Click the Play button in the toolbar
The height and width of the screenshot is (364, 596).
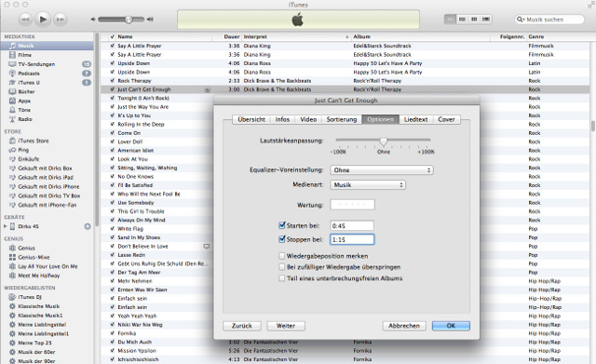pyautogui.click(x=43, y=19)
